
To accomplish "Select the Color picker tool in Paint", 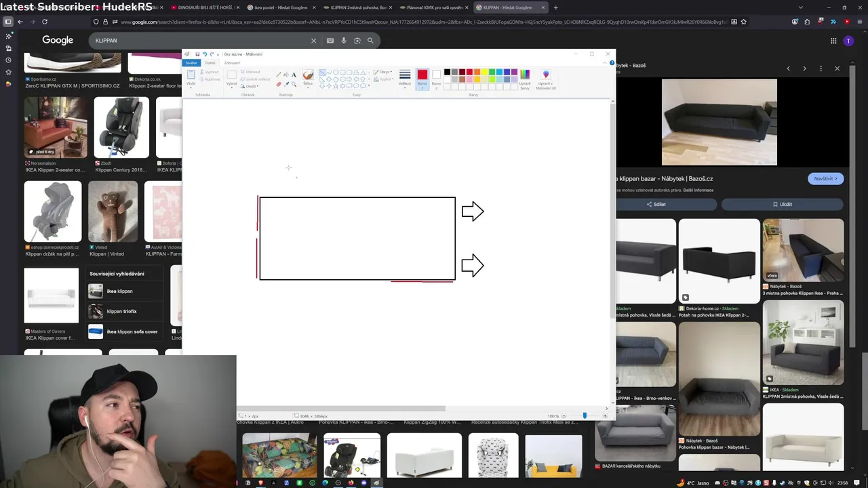I will pos(286,84).
